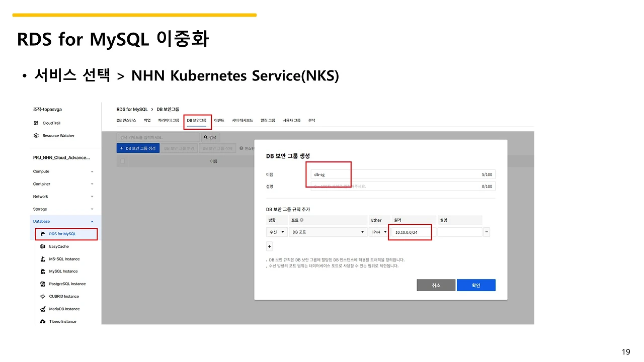Select EasyCache label in sidebar
Screen dimensions: 644x362
(59, 246)
